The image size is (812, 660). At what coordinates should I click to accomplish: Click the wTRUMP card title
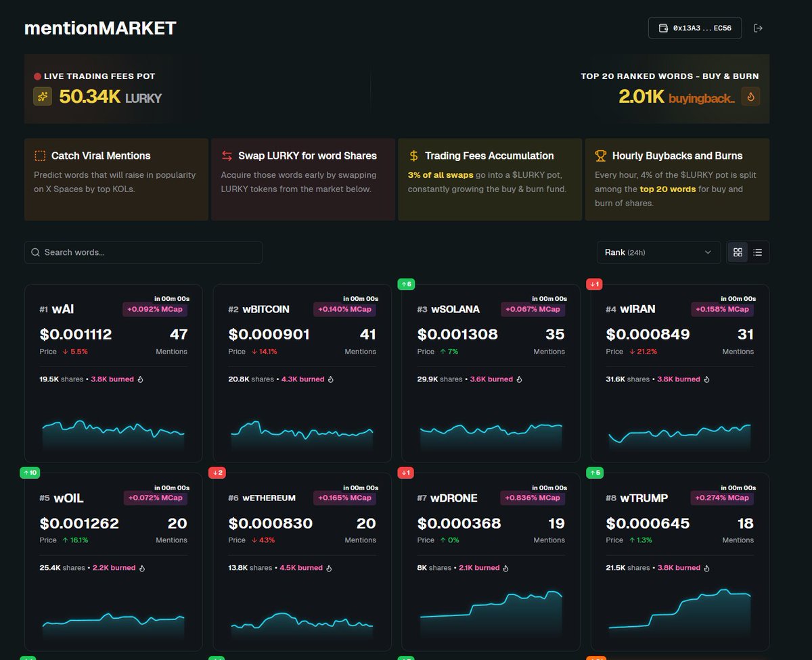[x=644, y=498]
